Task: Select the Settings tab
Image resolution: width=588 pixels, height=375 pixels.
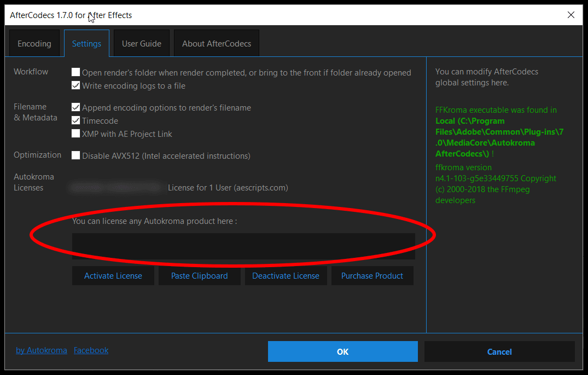Action: pyautogui.click(x=86, y=43)
